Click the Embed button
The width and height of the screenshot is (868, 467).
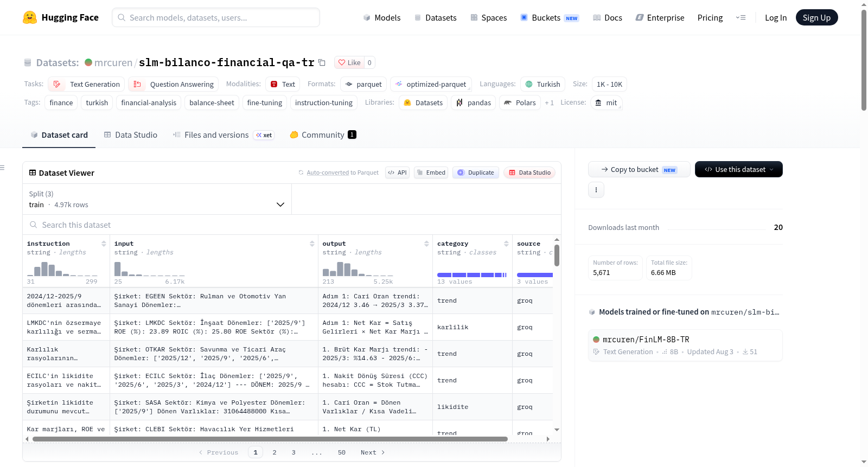click(431, 172)
